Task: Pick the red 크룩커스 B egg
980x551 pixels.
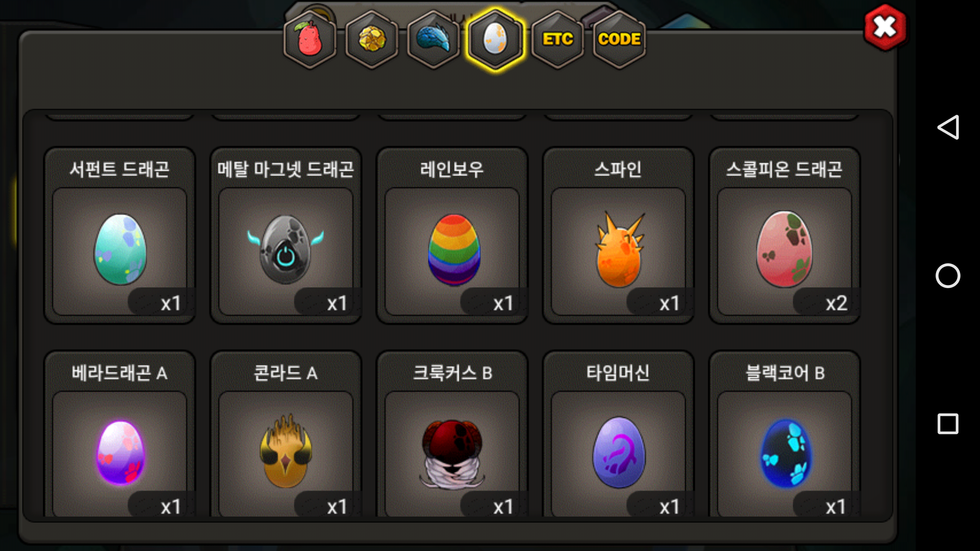Action: (x=452, y=434)
